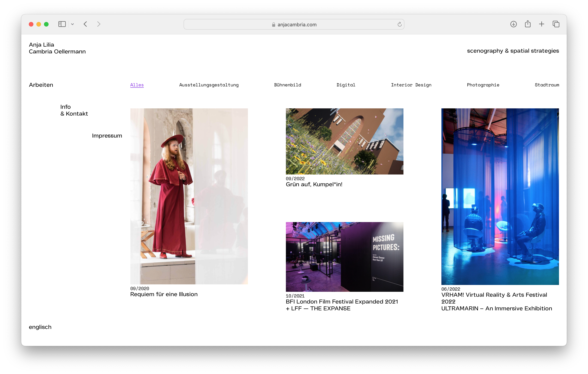The width and height of the screenshot is (588, 374).
Task: Go back with the back arrow
Action: click(85, 24)
